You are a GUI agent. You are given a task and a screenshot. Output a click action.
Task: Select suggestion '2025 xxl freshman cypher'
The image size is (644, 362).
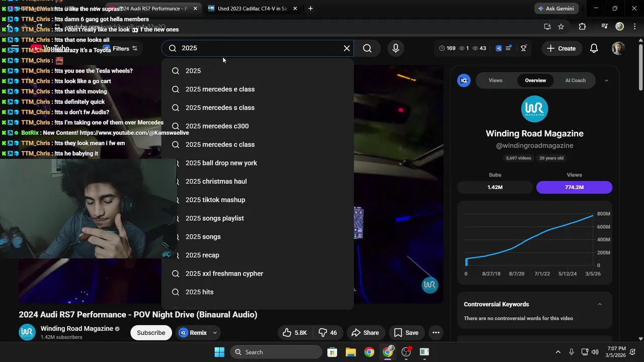point(258,274)
